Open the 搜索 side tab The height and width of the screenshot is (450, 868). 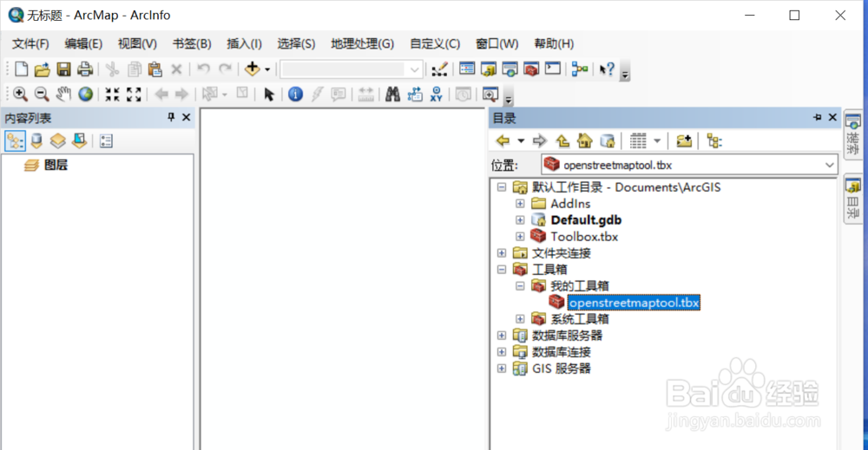tap(853, 135)
